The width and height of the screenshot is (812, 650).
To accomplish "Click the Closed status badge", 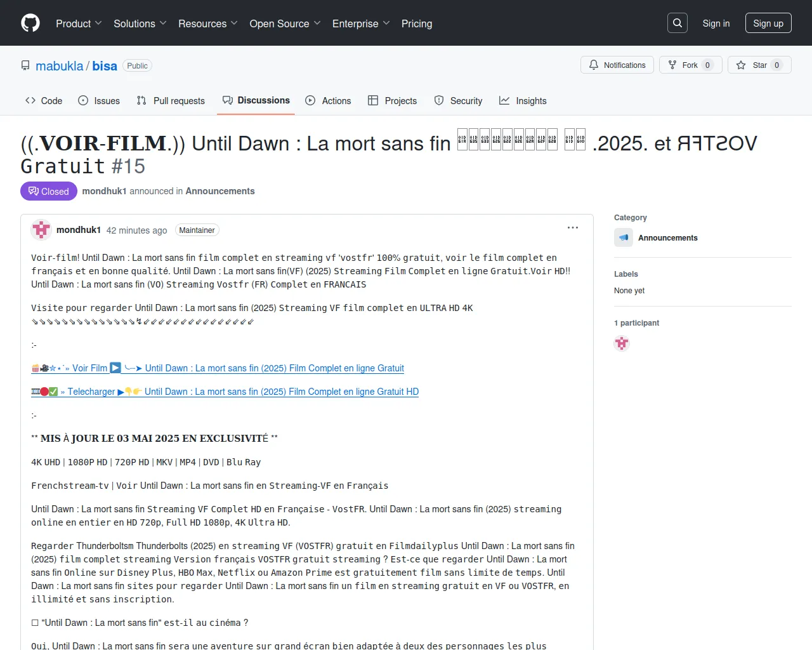I will (49, 191).
